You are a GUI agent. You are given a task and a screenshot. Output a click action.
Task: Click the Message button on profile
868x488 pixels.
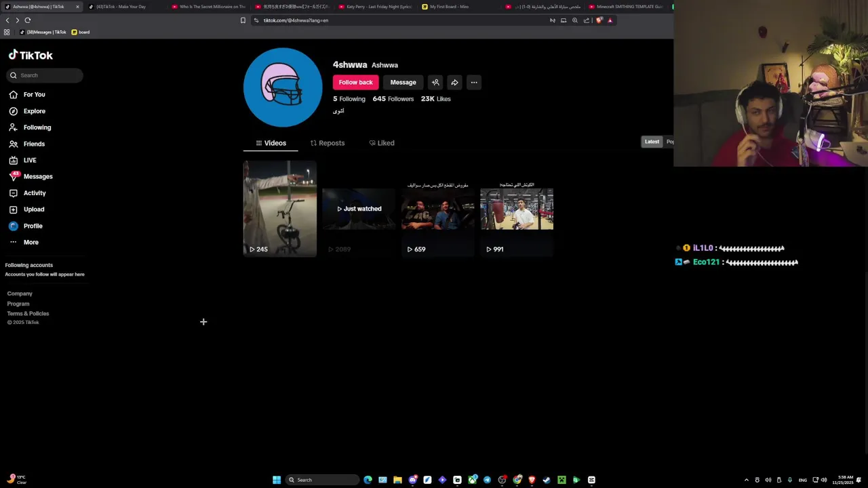[x=403, y=82]
